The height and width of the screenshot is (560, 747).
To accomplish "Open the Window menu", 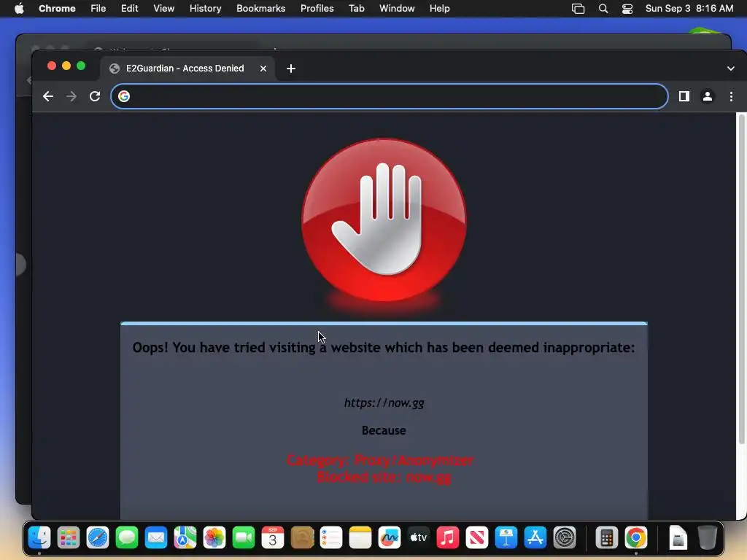I will [x=397, y=9].
